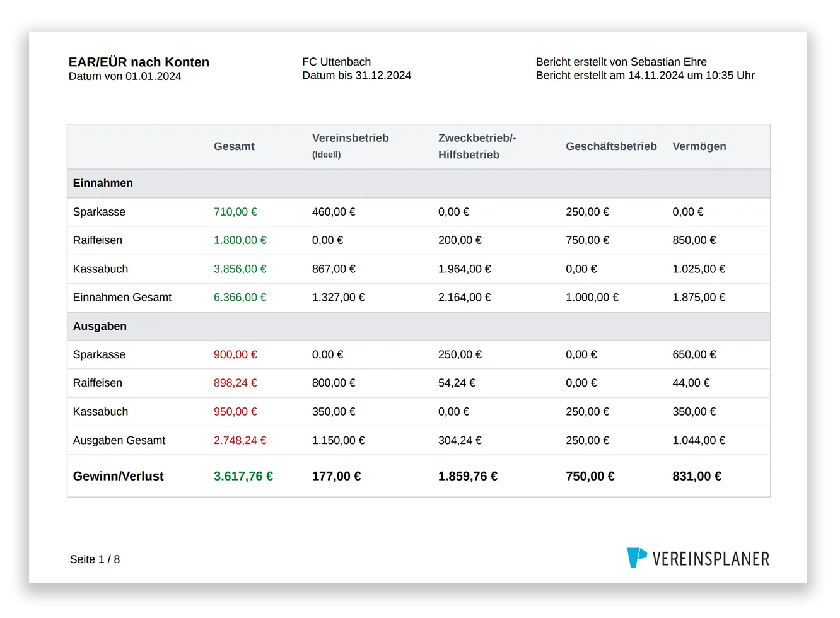Viewport: 840px width, 618px height.
Task: Select the green '1.800,00 €' total
Action: click(x=240, y=240)
